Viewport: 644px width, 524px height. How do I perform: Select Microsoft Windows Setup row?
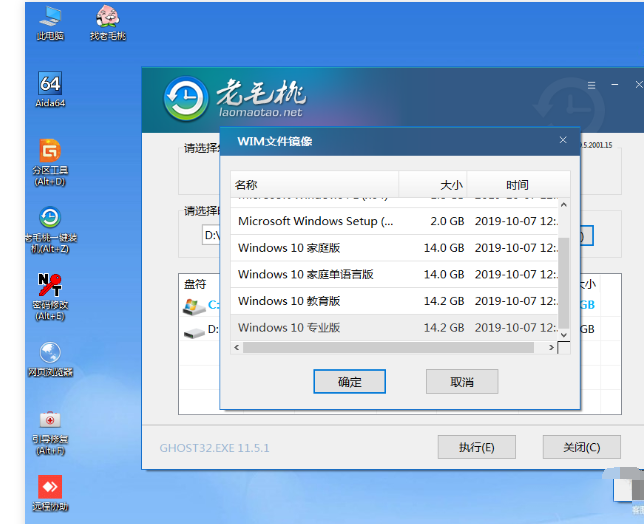tap(394, 221)
